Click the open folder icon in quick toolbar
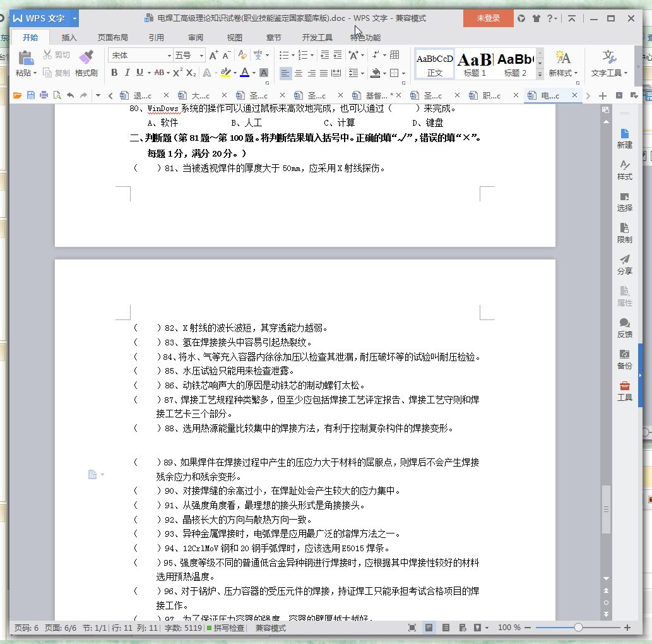The width and height of the screenshot is (652, 644). pos(18,95)
